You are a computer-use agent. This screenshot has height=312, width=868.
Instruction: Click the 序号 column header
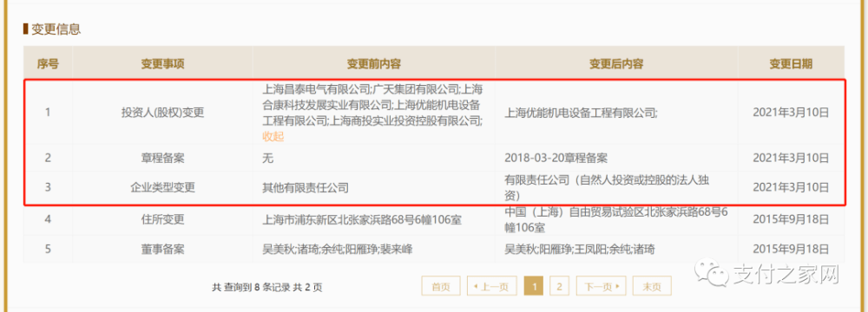(48, 64)
